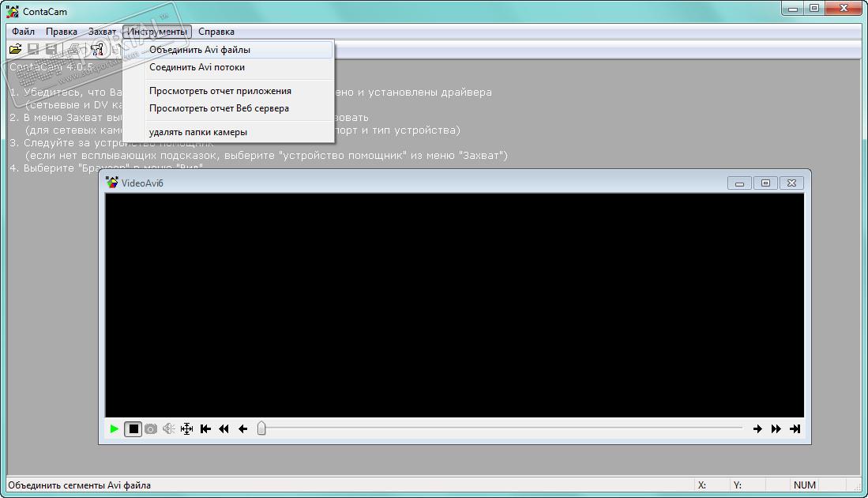Choose Просмотреть отчет приложения
This screenshot has height=498, width=868.
coord(228,91)
